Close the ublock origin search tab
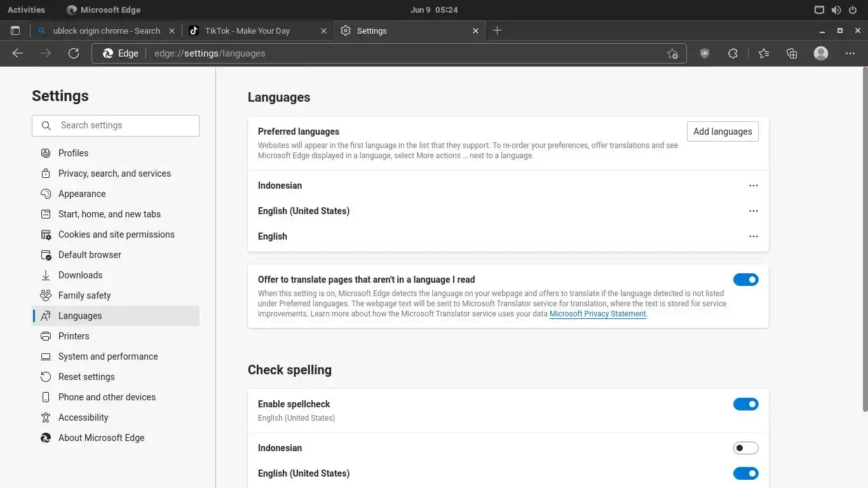Image resolution: width=868 pixels, height=488 pixels. (172, 30)
